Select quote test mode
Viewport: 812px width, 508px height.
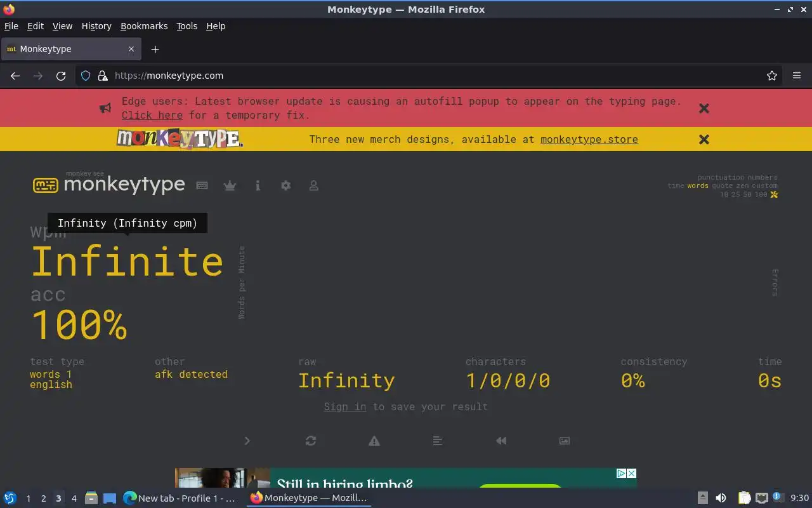[722, 186]
